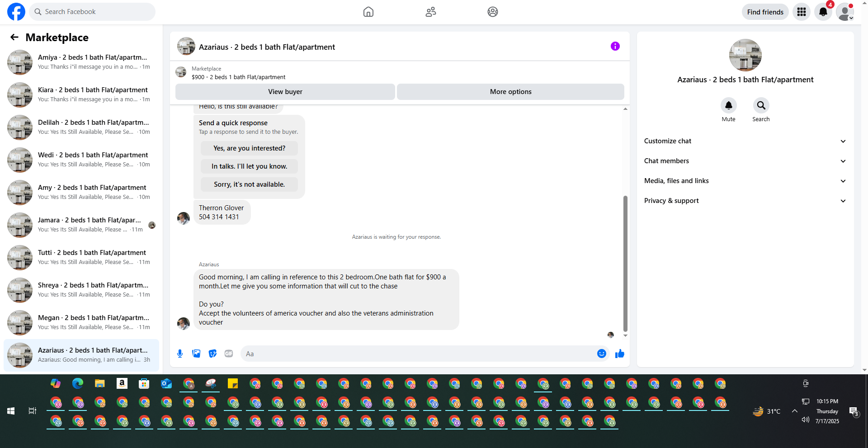Click the More options button

click(511, 92)
